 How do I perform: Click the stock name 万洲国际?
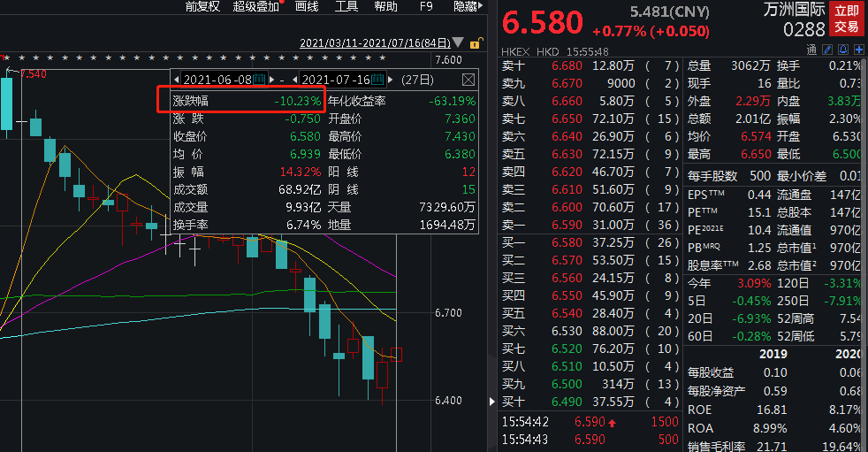pos(795,10)
